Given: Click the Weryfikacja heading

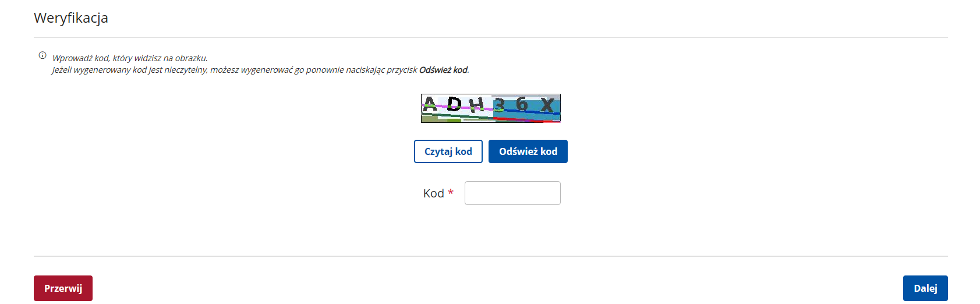Looking at the screenshot, I should click(x=71, y=18).
